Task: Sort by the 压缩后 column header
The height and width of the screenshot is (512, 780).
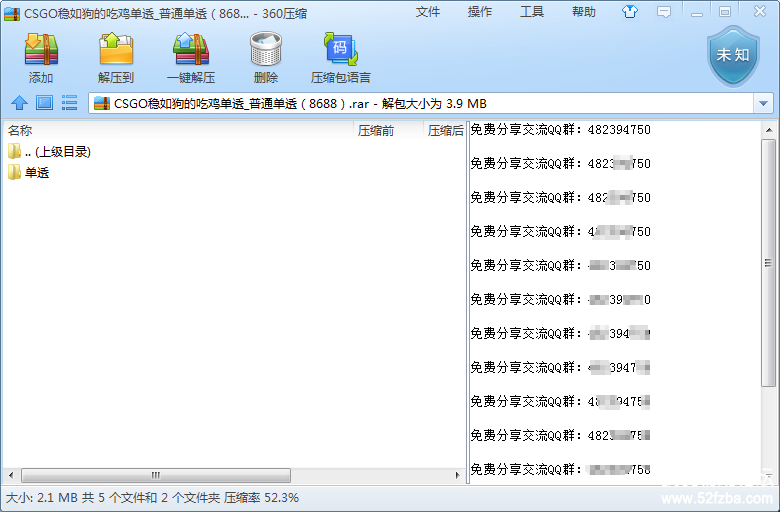Action: 444,130
